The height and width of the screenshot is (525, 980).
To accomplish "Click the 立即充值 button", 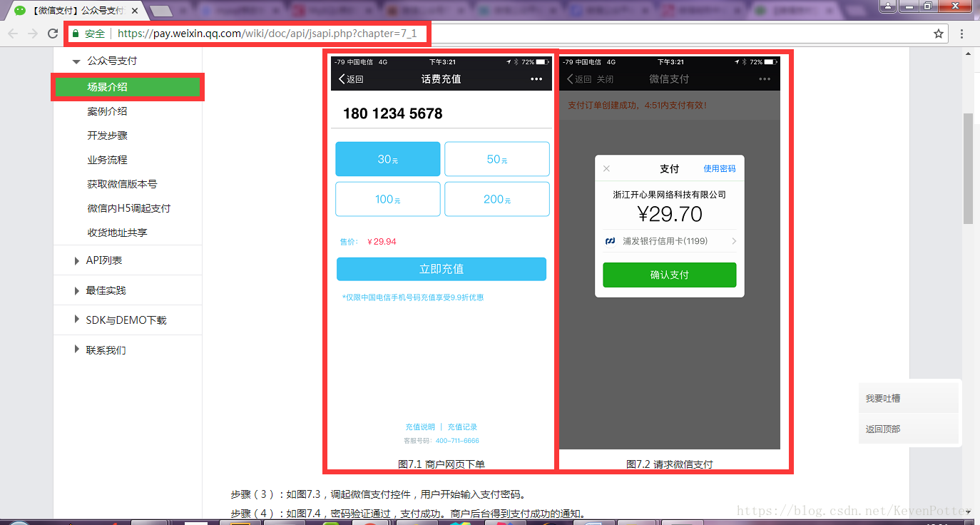I will pos(441,269).
